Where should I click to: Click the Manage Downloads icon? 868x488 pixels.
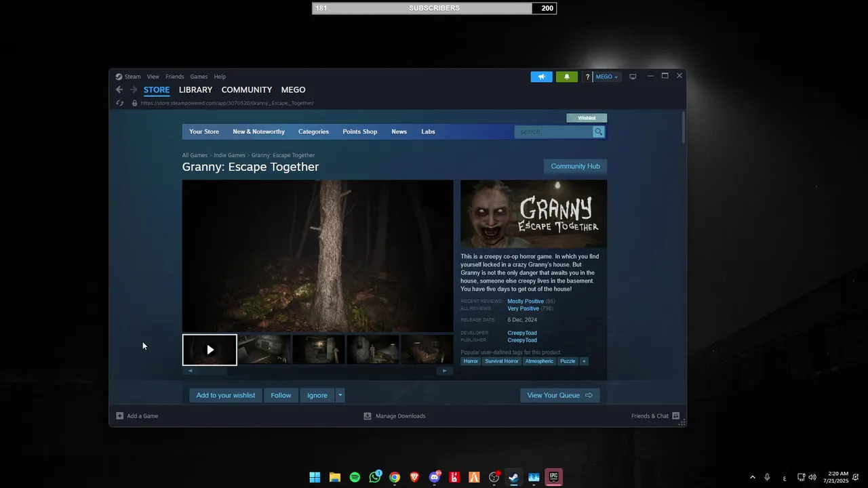pyautogui.click(x=368, y=415)
